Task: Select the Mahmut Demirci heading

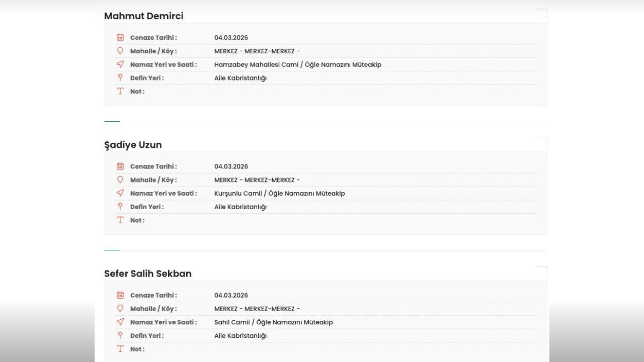Action: click(144, 16)
